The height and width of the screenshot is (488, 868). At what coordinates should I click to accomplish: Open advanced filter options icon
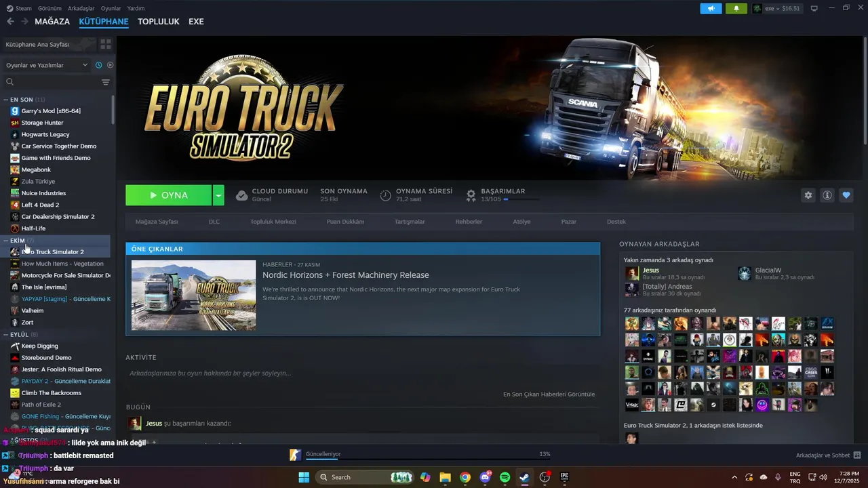click(x=106, y=82)
